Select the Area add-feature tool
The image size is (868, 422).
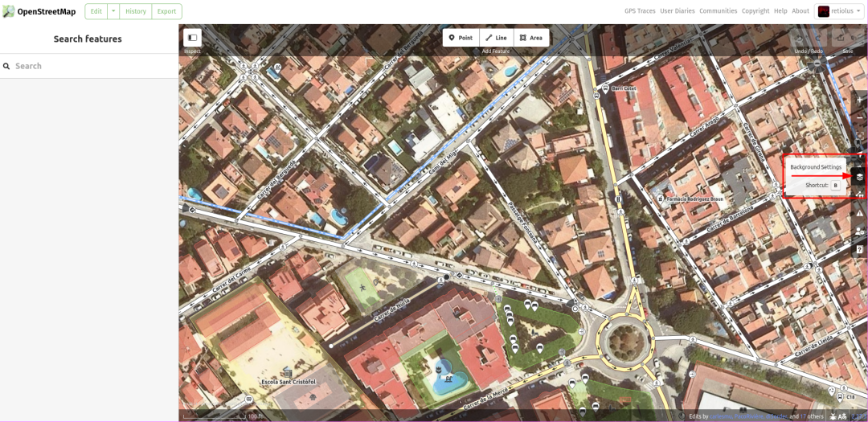tap(531, 38)
